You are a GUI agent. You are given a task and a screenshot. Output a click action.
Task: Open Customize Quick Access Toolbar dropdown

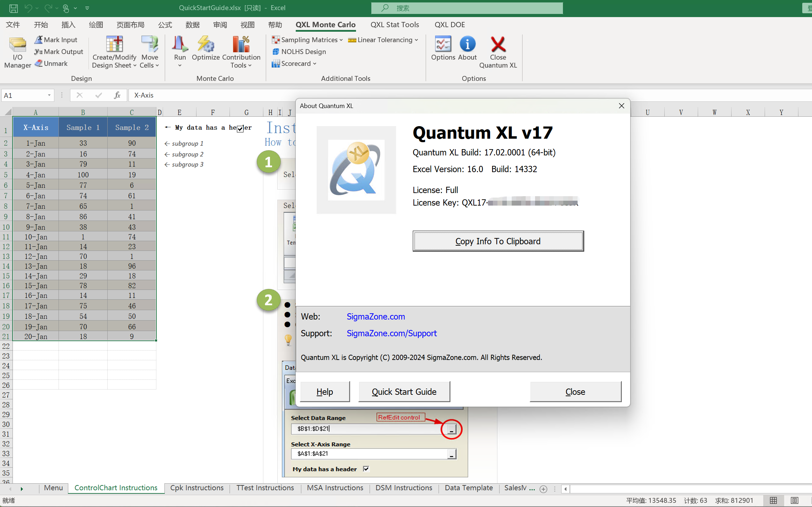point(87,8)
